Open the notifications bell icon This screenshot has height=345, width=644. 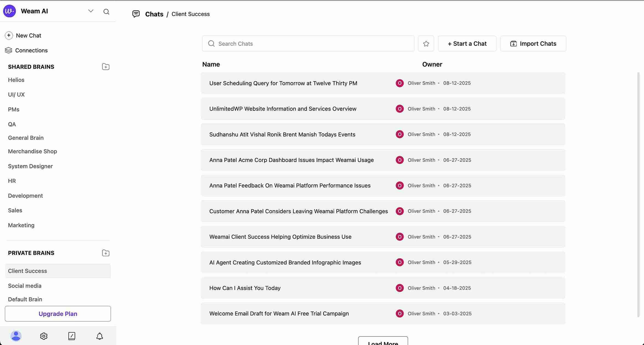tap(100, 336)
